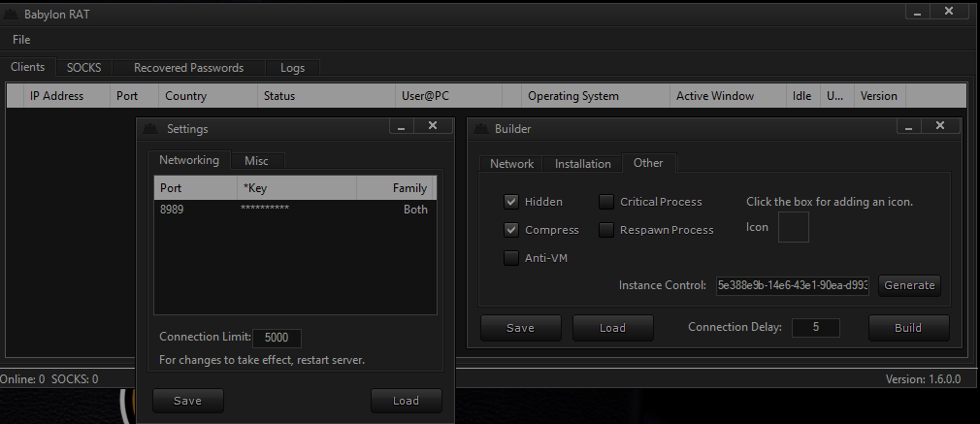Switch to Builder's Installation tab

click(x=582, y=164)
